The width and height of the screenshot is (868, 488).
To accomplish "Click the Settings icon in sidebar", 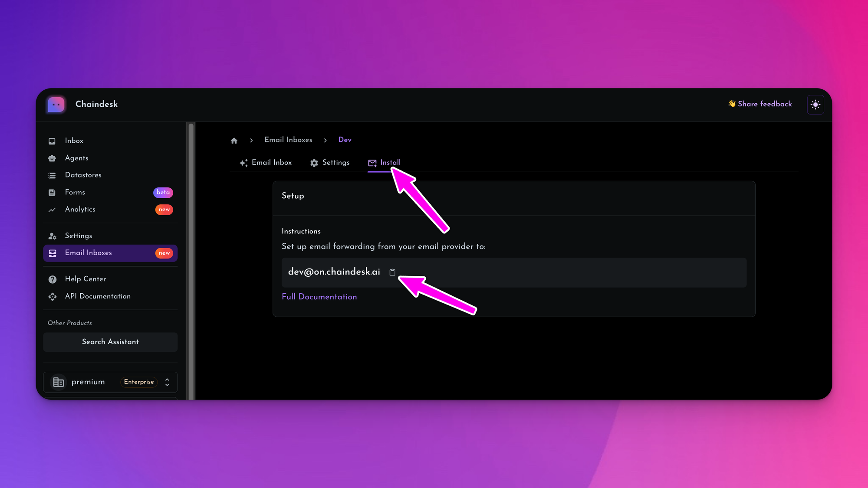I will (52, 236).
